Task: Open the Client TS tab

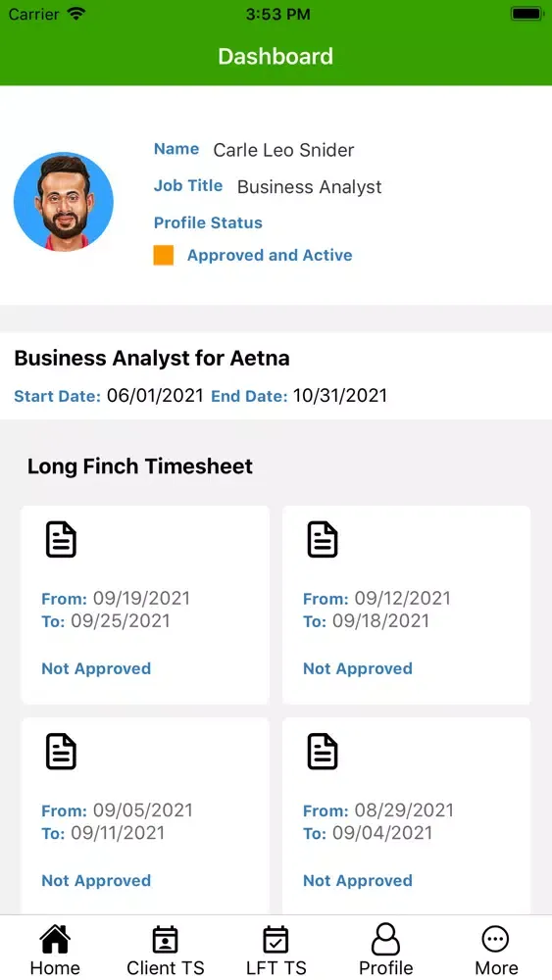Action: point(165,951)
